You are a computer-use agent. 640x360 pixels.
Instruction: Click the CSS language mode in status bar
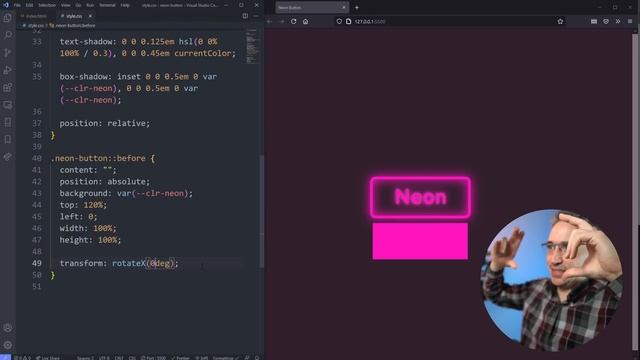point(132,358)
